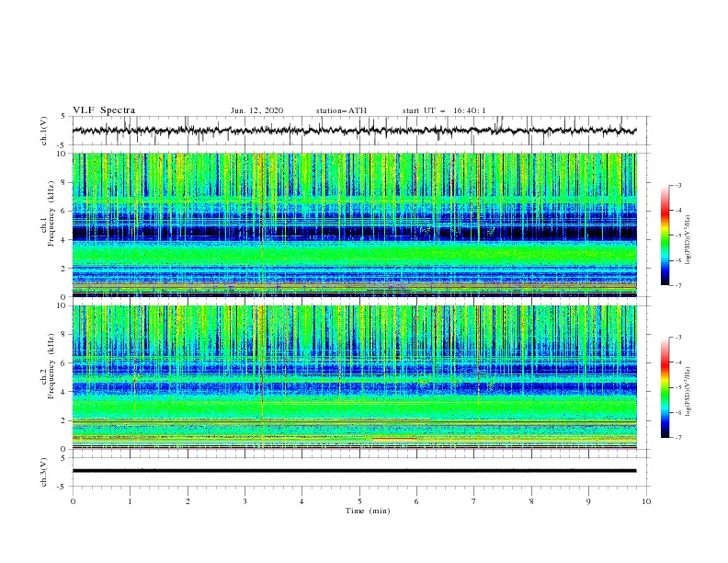Click the ch.3 flat black voltage trace

pyautogui.click(x=354, y=471)
